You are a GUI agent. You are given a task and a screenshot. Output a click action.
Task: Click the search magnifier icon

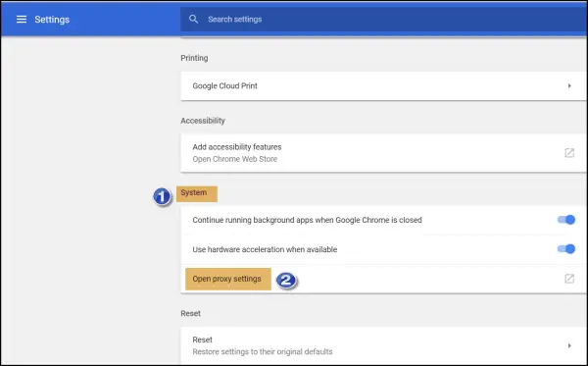point(193,20)
